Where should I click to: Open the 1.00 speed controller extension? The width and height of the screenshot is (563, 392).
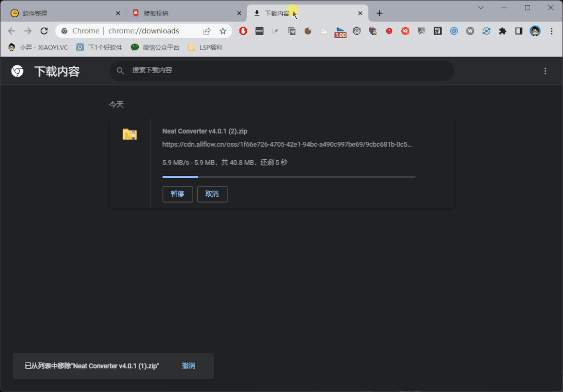pyautogui.click(x=340, y=32)
